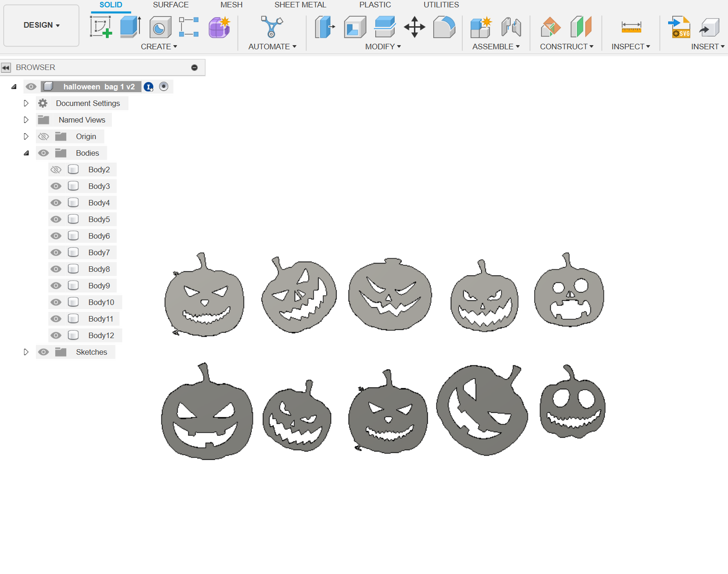Open the INSERT dropdown menu

point(708,47)
